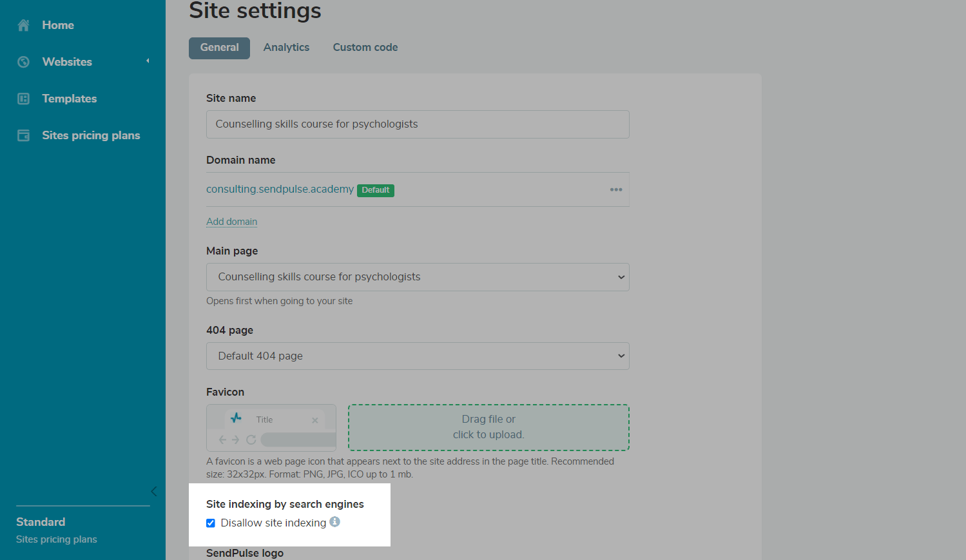Click the Sites pricing plans wallet icon
This screenshot has height=560, width=966.
(24, 135)
